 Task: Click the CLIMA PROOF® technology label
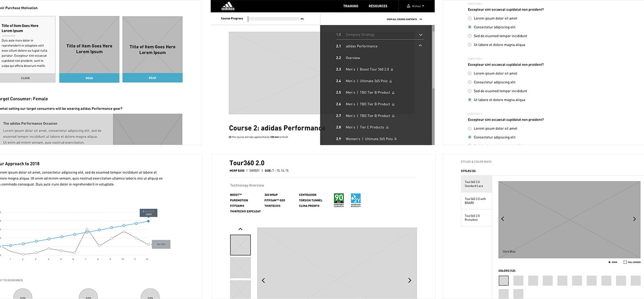[309, 206]
